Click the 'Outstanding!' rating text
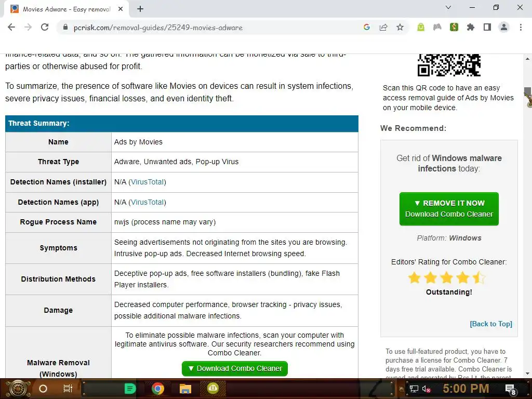This screenshot has width=532, height=399. [449, 292]
